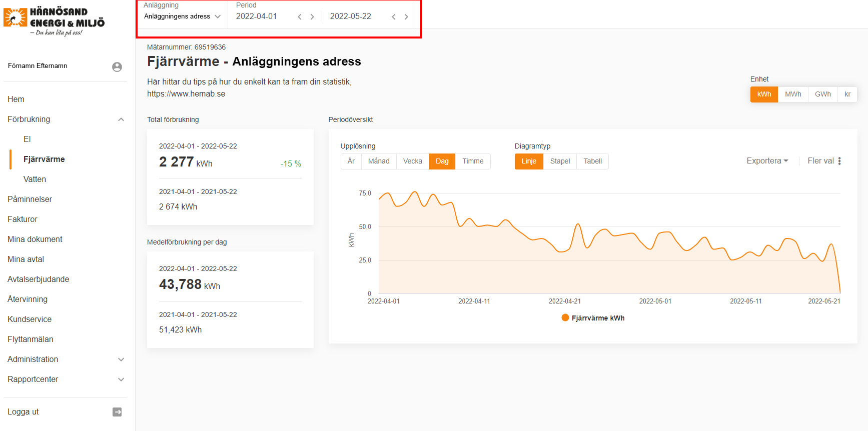Image resolution: width=868 pixels, height=431 pixels.
Task: Open the Anläggning address dropdown
Action: click(182, 16)
